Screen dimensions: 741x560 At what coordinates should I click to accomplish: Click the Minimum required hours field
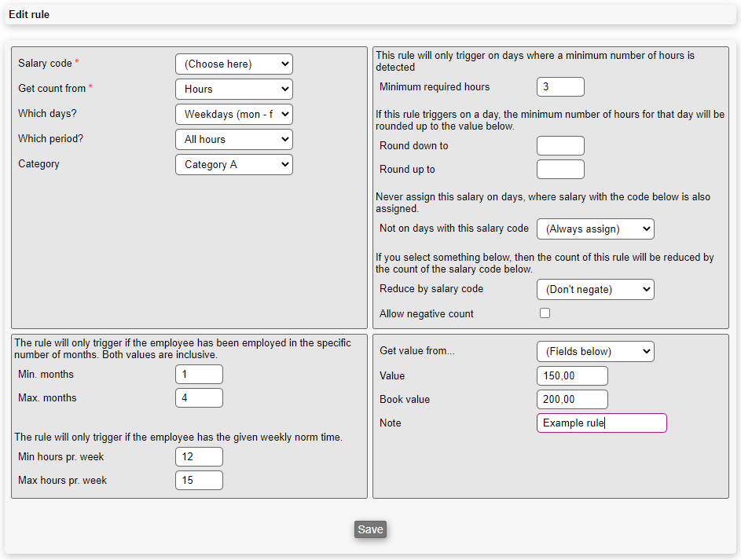pyautogui.click(x=560, y=87)
